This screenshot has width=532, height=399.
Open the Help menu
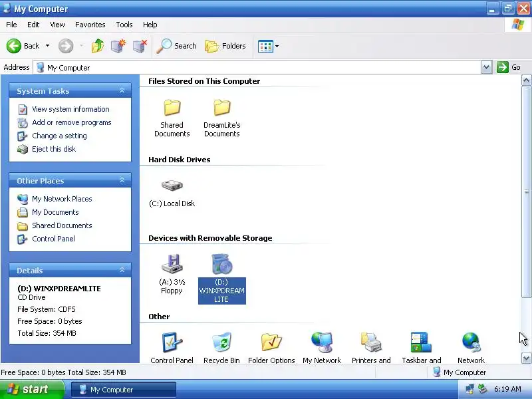pos(150,25)
